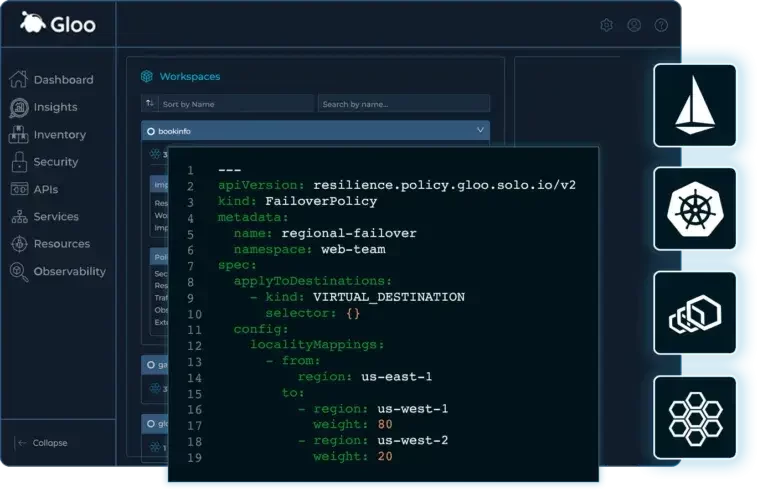Open the Security page
The height and width of the screenshot is (500, 768).
[55, 162]
